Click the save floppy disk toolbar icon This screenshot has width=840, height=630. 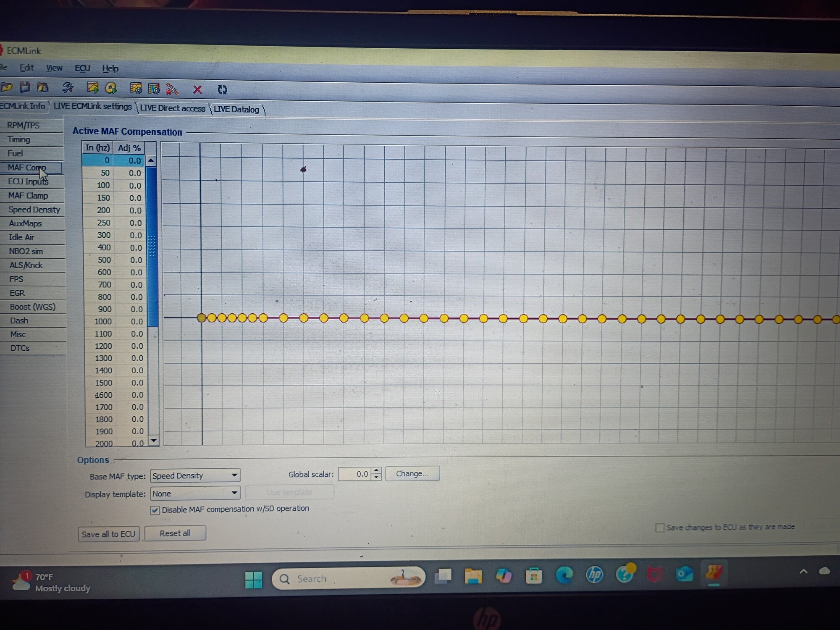(25, 87)
